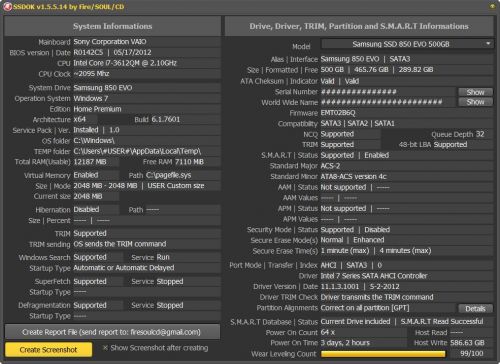500x364 pixels.
Task: Open partition alignment Details
Action: click(475, 309)
